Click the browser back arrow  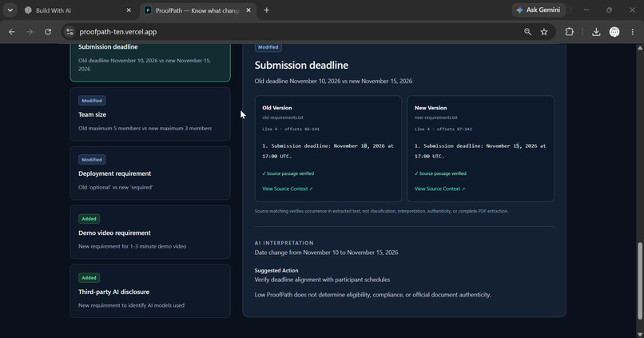12,32
